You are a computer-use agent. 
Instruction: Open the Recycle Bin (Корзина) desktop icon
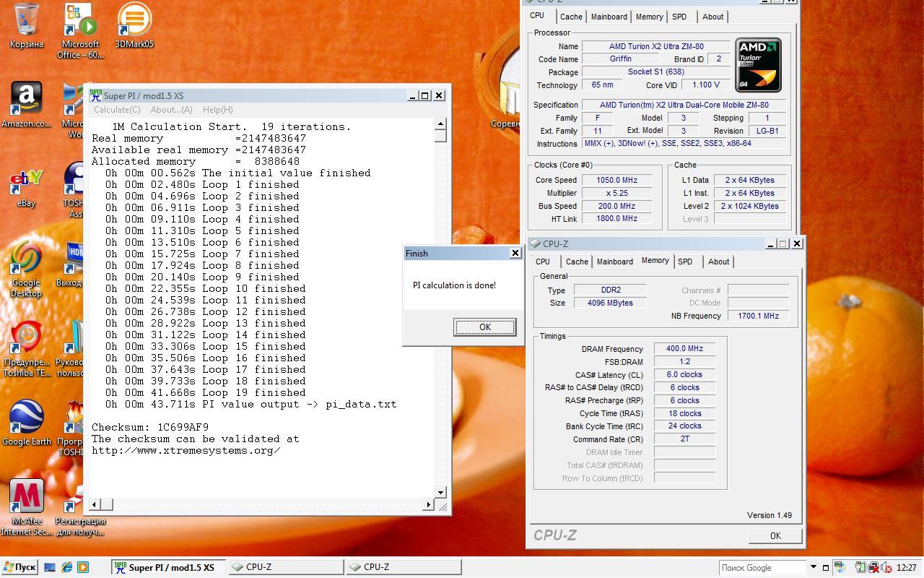(x=27, y=25)
